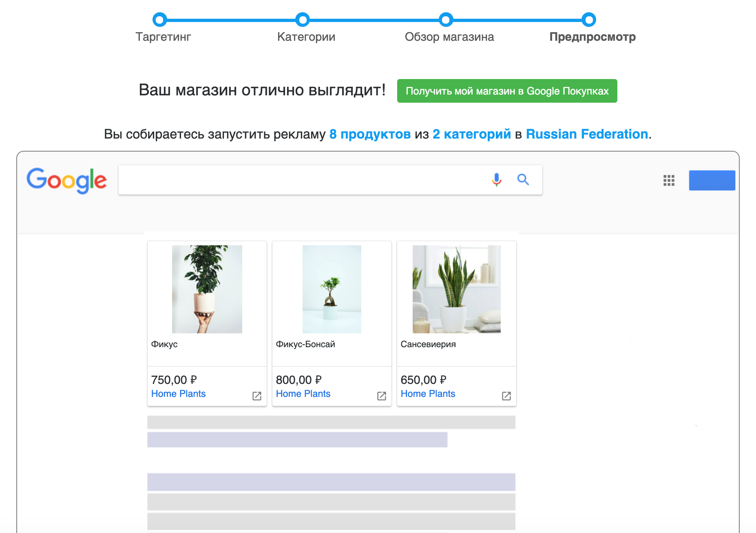The image size is (756, 533).
Task: Open the 8 продуктов link
Action: pos(370,134)
